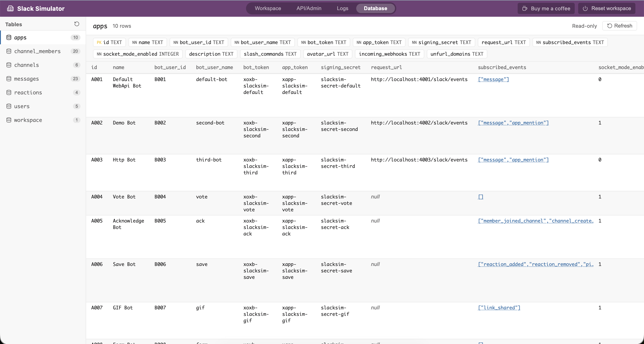Image resolution: width=644 pixels, height=344 pixels.
Task: Click the bot_user_name TEXT schema chip
Action: point(263,42)
